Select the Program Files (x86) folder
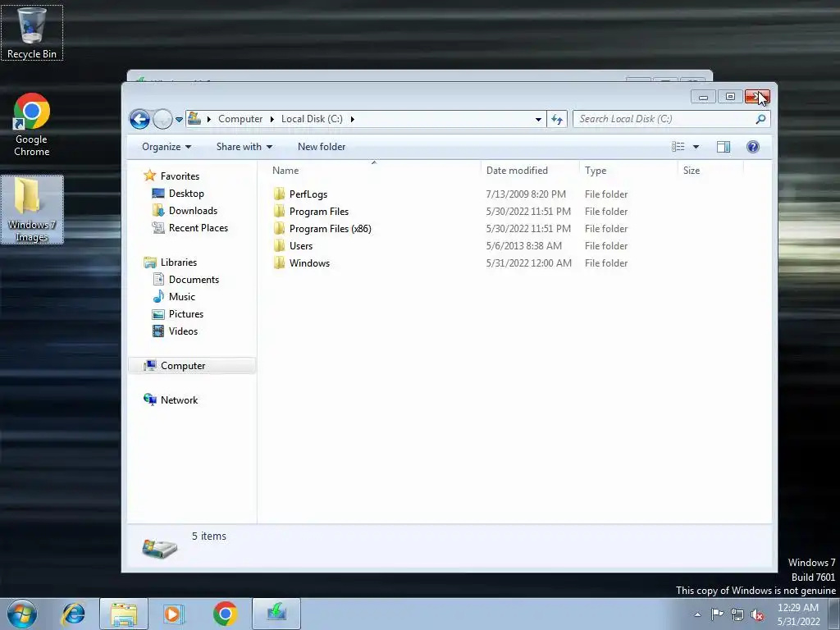Image resolution: width=840 pixels, height=630 pixels. coord(330,229)
